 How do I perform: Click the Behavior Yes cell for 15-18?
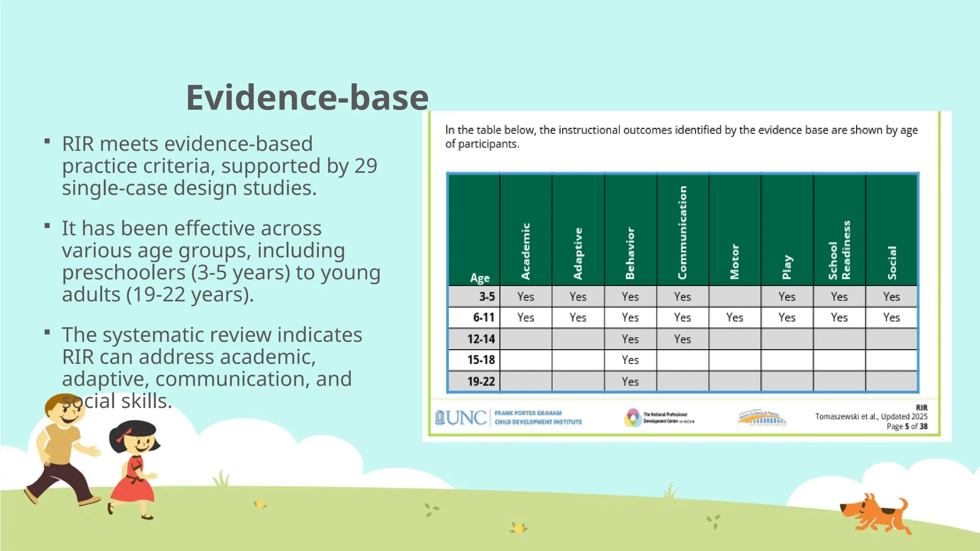[x=630, y=360]
